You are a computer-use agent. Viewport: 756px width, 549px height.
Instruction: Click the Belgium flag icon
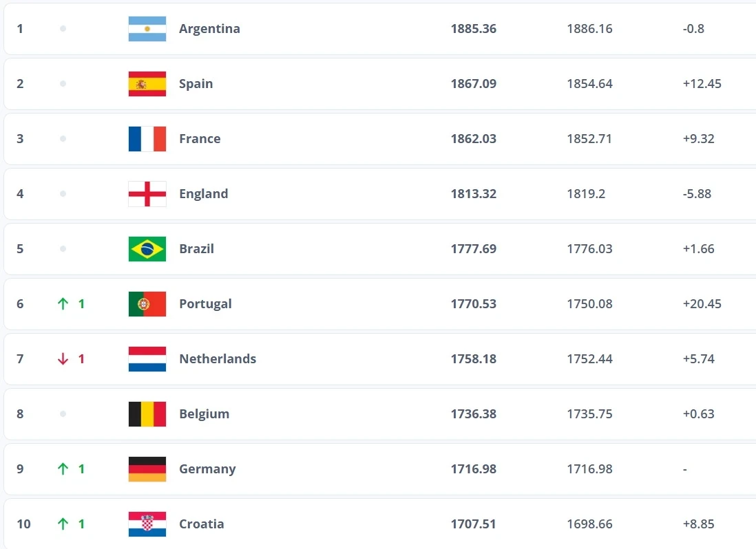click(147, 414)
